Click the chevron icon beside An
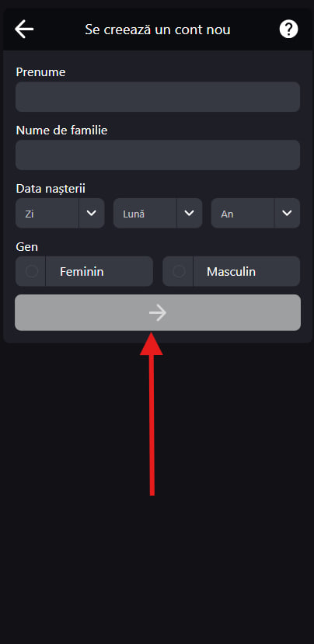The image size is (314, 644). 287,213
